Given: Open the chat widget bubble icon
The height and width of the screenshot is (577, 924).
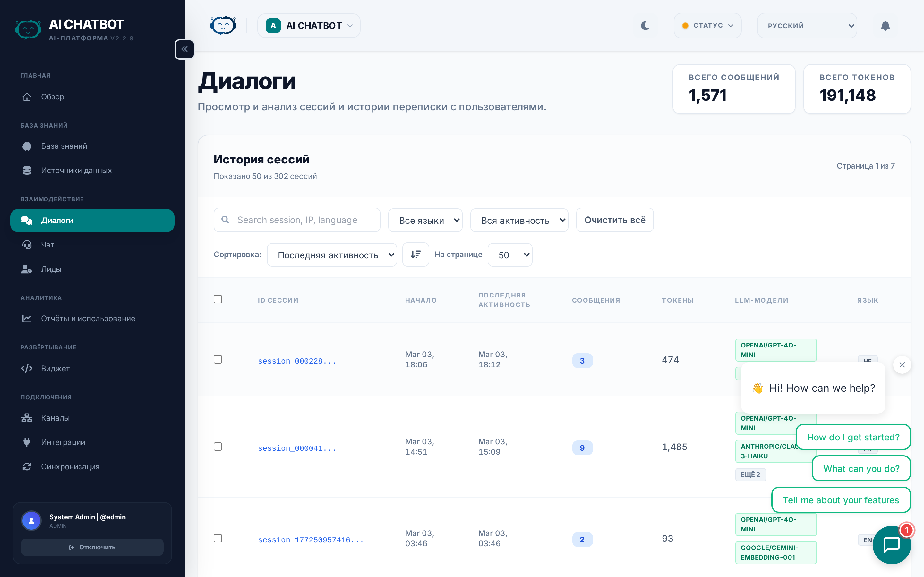Looking at the screenshot, I should point(891,545).
